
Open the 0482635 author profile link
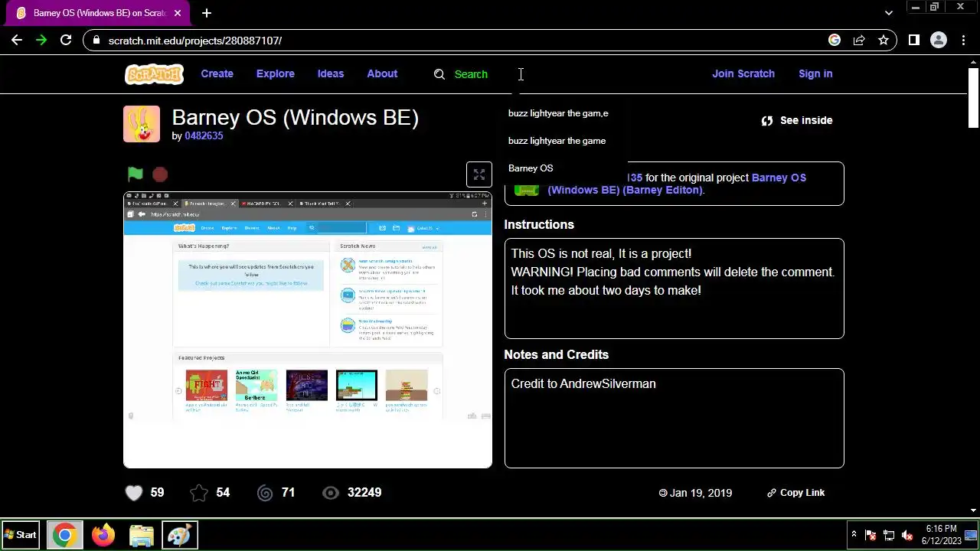pos(204,135)
